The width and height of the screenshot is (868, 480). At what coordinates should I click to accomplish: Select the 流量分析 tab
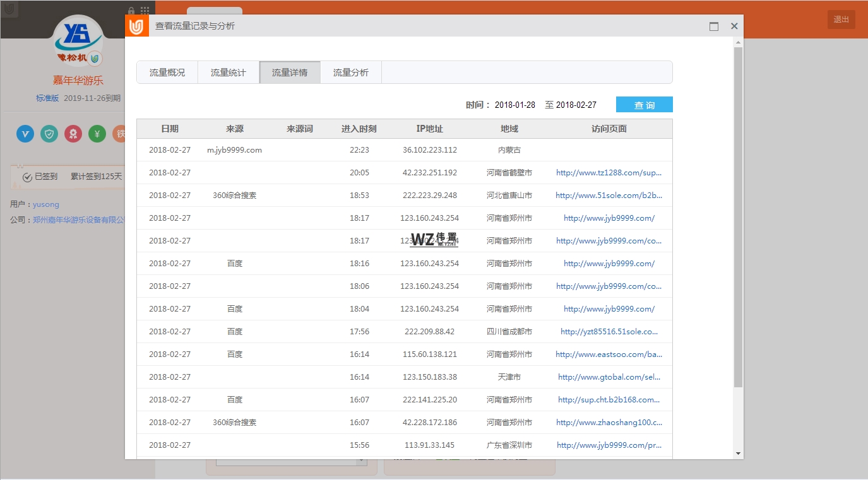pyautogui.click(x=351, y=73)
